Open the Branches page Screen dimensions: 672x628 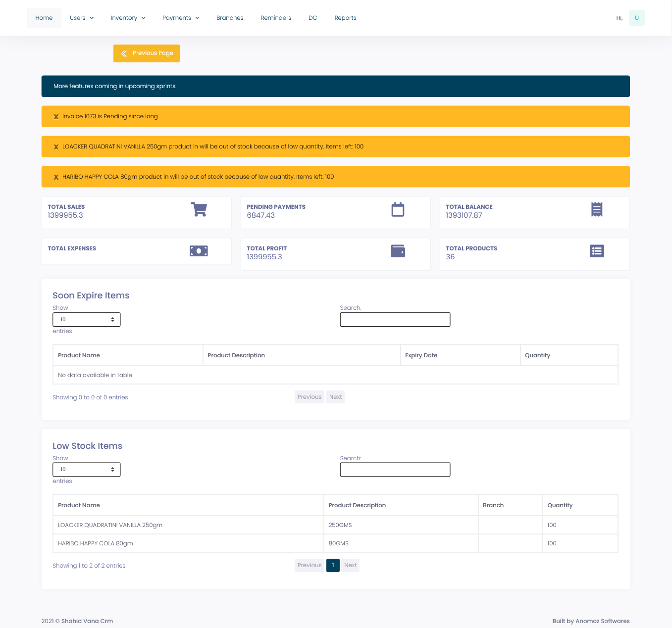(x=230, y=17)
